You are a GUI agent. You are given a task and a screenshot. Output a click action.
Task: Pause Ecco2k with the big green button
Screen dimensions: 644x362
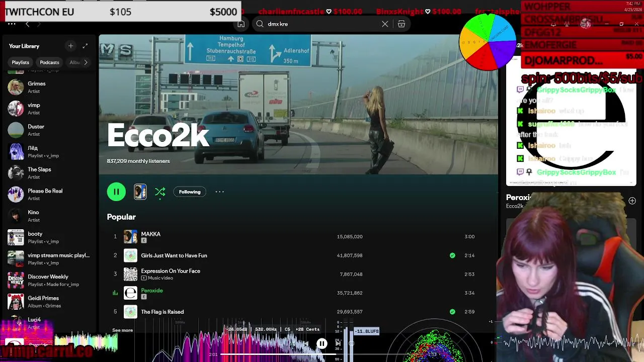click(116, 192)
